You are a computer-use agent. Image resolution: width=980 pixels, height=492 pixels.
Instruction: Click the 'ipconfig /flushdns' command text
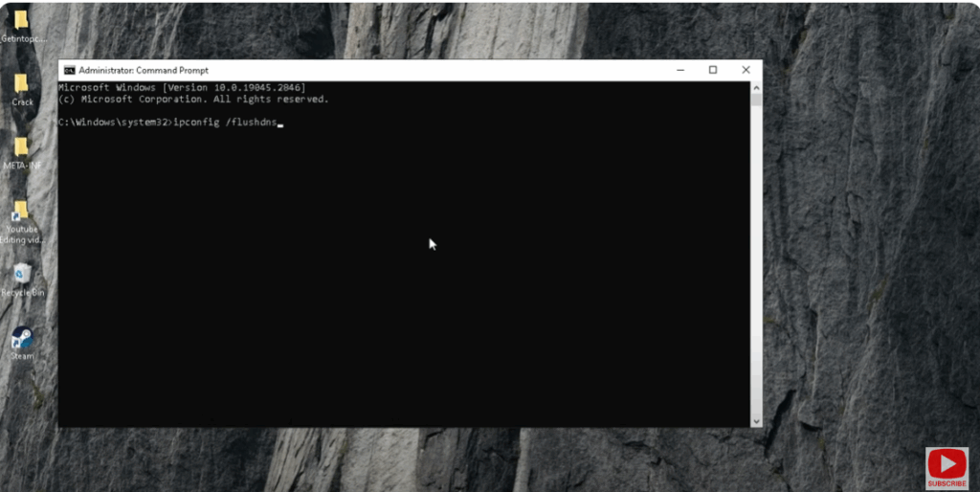[x=225, y=123]
